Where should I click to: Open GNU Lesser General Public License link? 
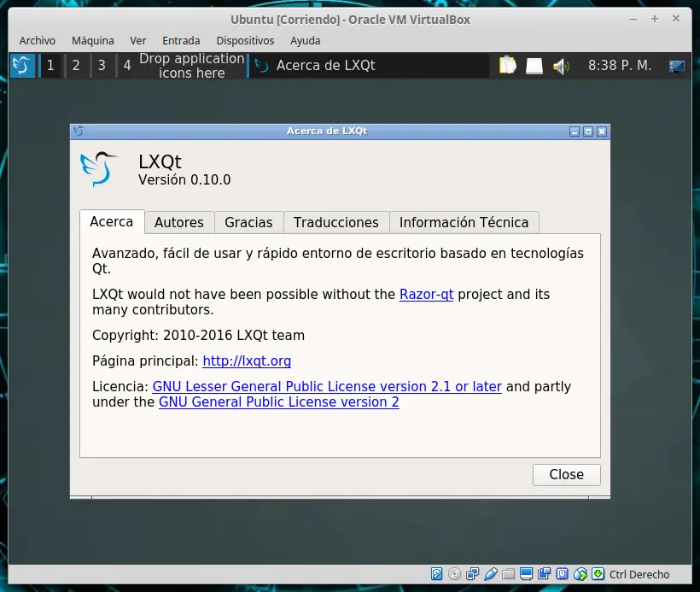[327, 386]
